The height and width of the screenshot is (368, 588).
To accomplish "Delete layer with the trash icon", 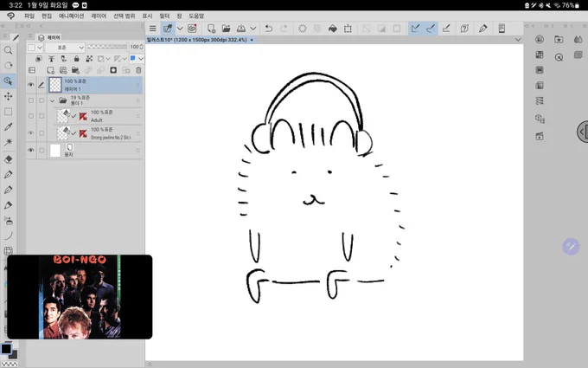I will click(138, 70).
